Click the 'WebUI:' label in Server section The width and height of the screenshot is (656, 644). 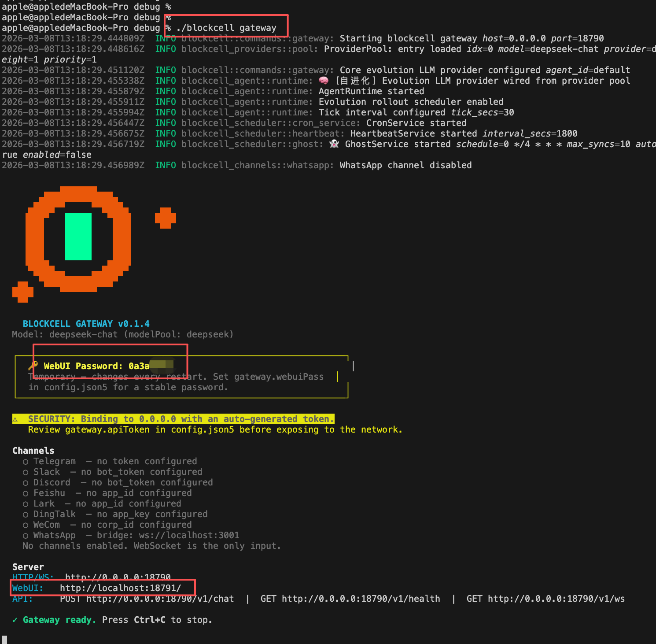[x=28, y=588]
